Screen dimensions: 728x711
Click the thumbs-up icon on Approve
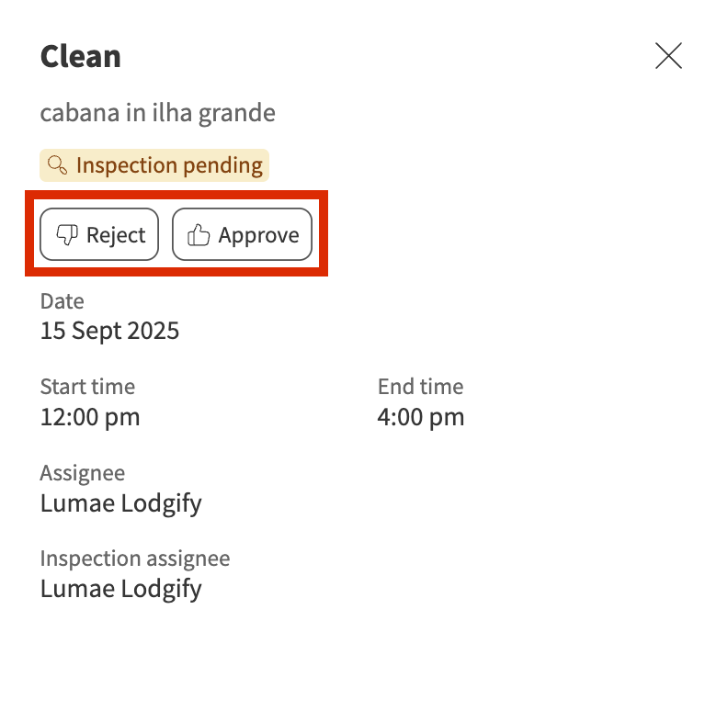(199, 235)
